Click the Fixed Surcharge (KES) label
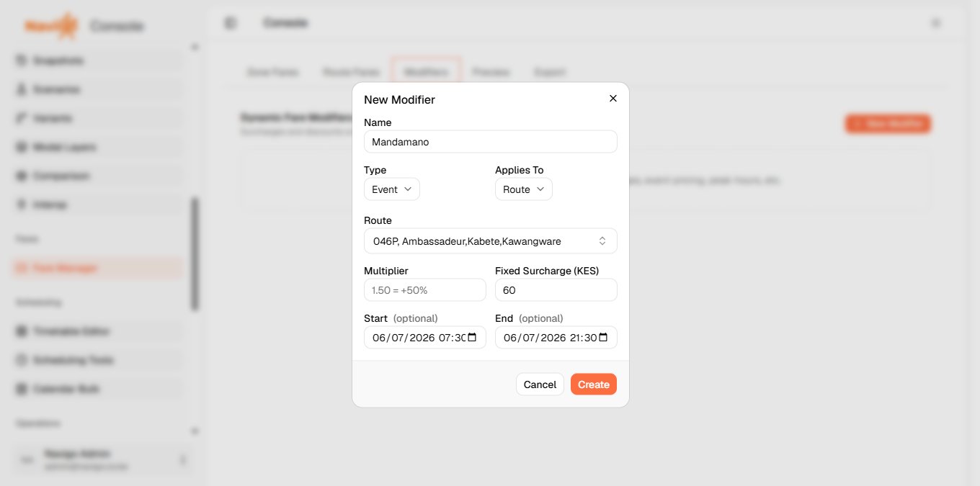The image size is (980, 486). (x=547, y=271)
